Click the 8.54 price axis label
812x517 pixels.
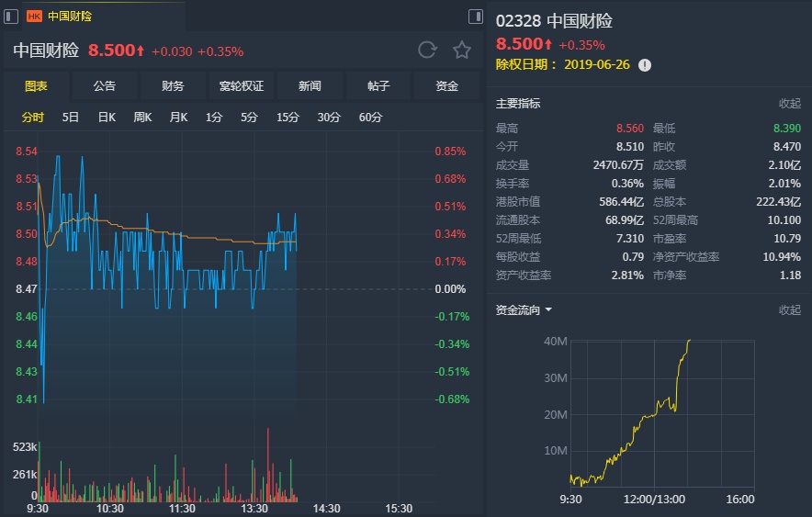click(x=27, y=152)
